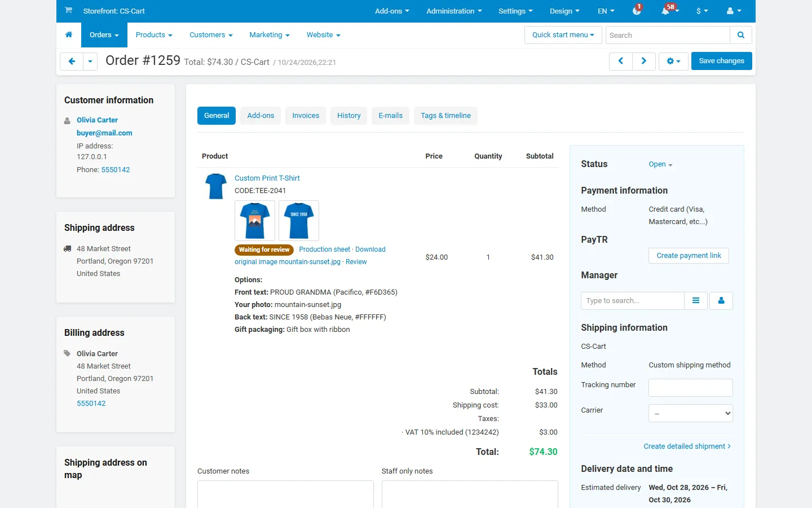The width and height of the screenshot is (812, 508).
Task: Switch to the Invoices tab
Action: pyautogui.click(x=306, y=116)
